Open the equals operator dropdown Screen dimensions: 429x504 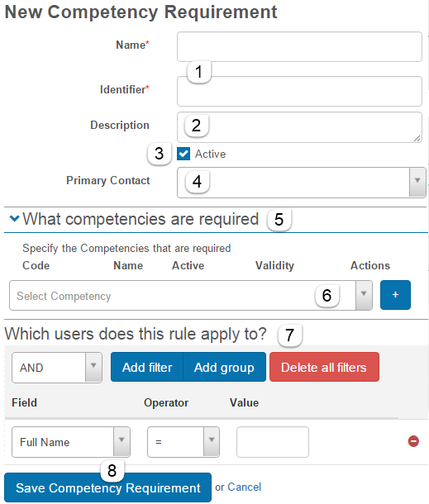point(184,442)
